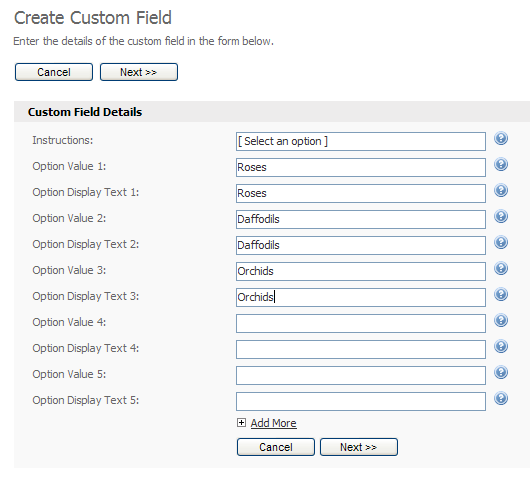The height and width of the screenshot is (480, 530).
Task: Open help icon beside Option Display Text 5
Action: pyautogui.click(x=501, y=399)
